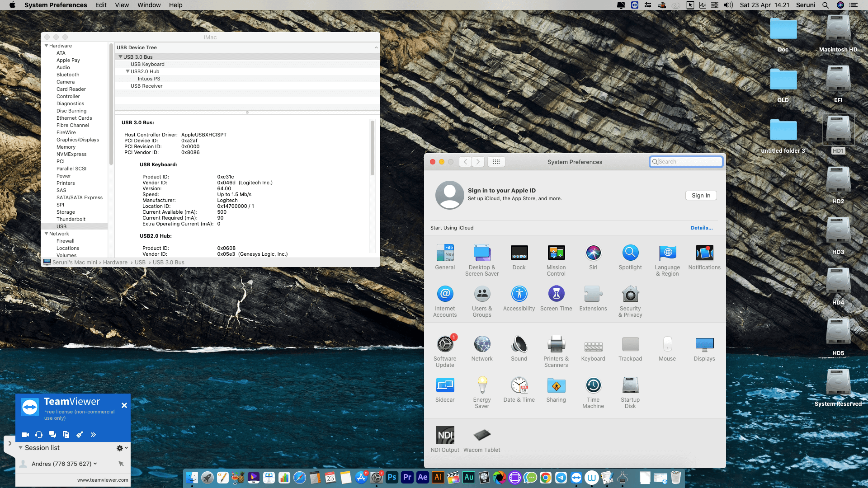This screenshot has height=488, width=868.
Task: Open the Extensions preferences pane
Action: pos(593,299)
